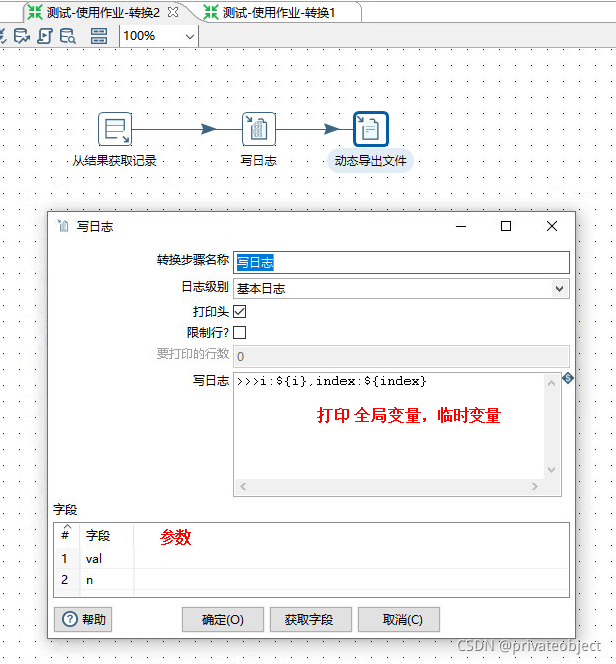
Task: Confirm with the 确定(O) button
Action: coord(223,620)
